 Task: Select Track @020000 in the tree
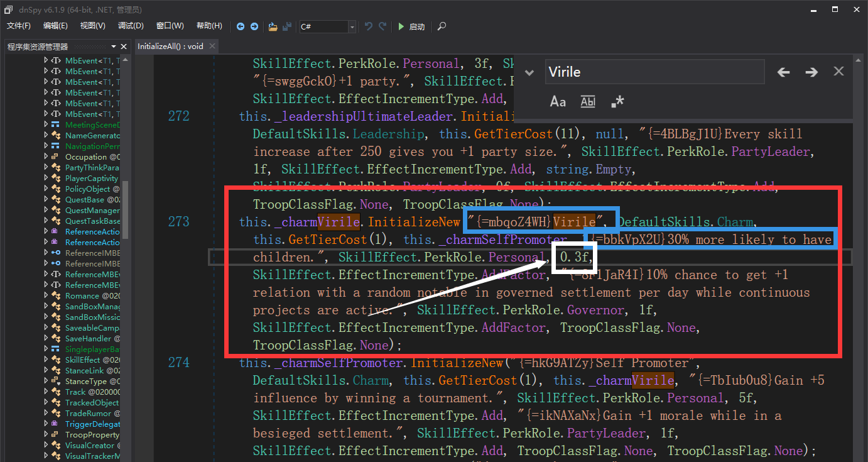tap(92, 392)
